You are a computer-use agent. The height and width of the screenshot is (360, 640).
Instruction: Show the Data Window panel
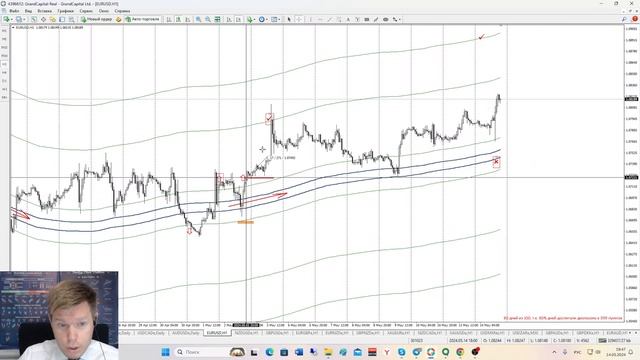pos(43,19)
